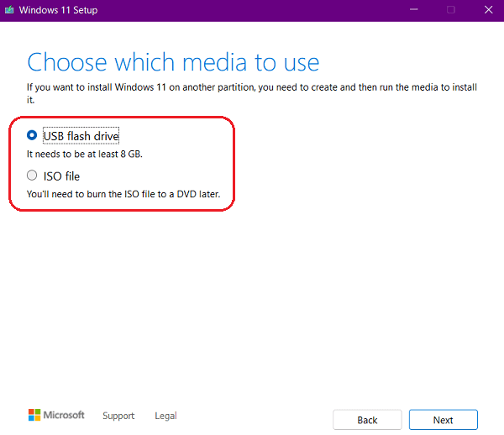Click the 'USB flash drive' label text
The height and width of the screenshot is (435, 504).
click(x=81, y=136)
